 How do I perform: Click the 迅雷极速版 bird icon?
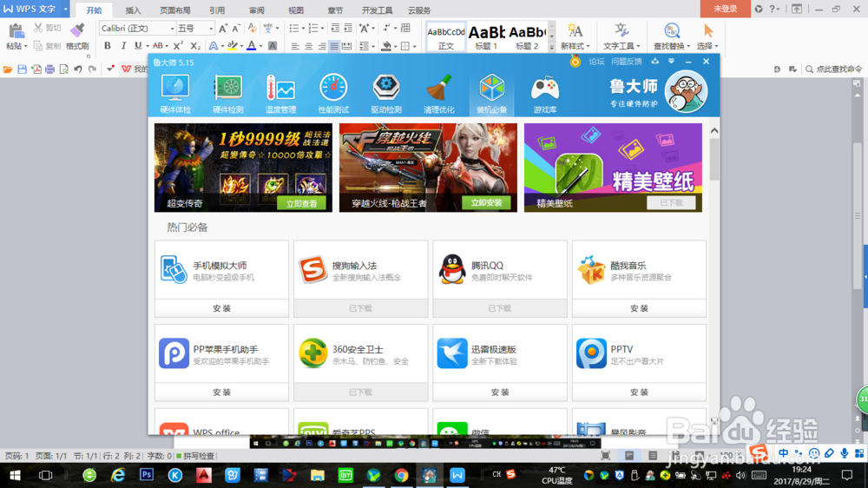click(x=452, y=353)
